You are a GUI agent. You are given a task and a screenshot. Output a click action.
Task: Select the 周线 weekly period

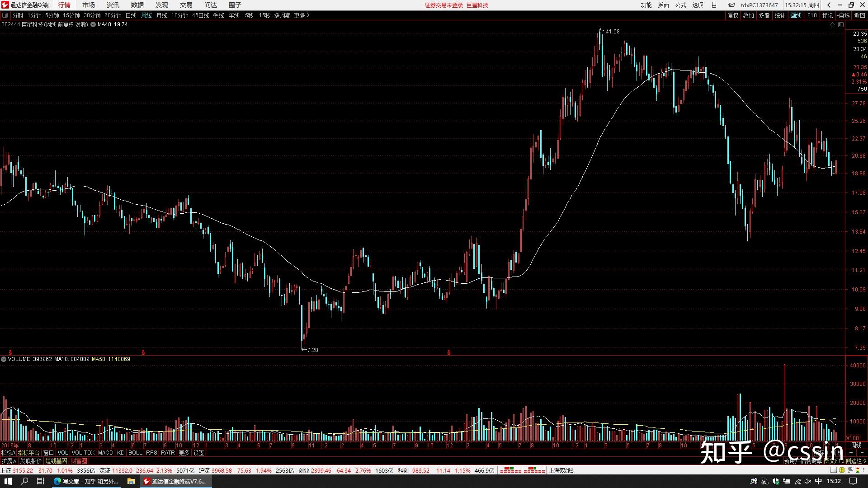tap(146, 15)
